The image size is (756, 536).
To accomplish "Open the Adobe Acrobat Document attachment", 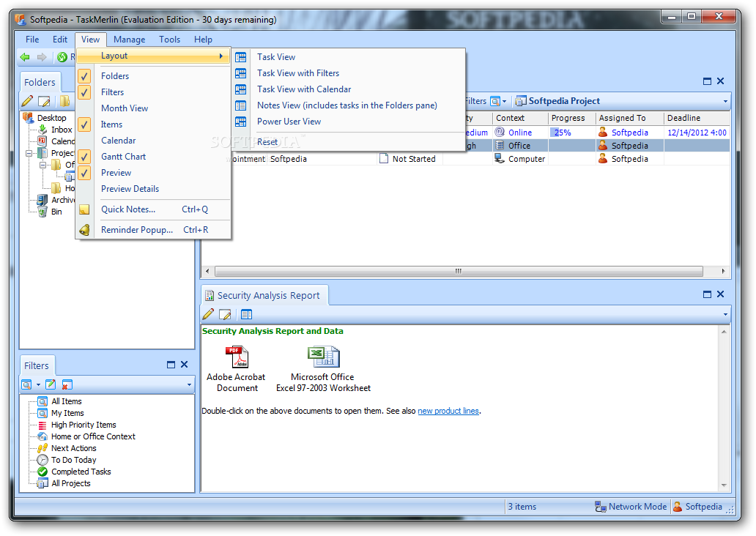I will pos(236,369).
